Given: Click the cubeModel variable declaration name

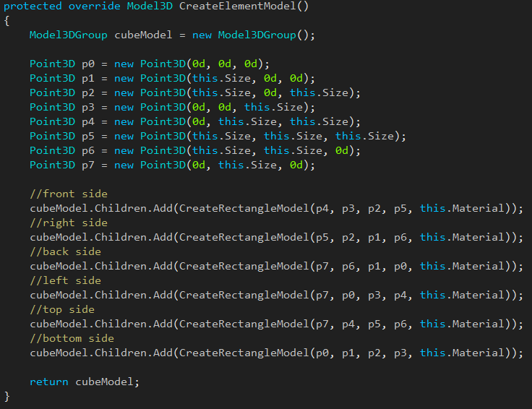Looking at the screenshot, I should [143, 35].
